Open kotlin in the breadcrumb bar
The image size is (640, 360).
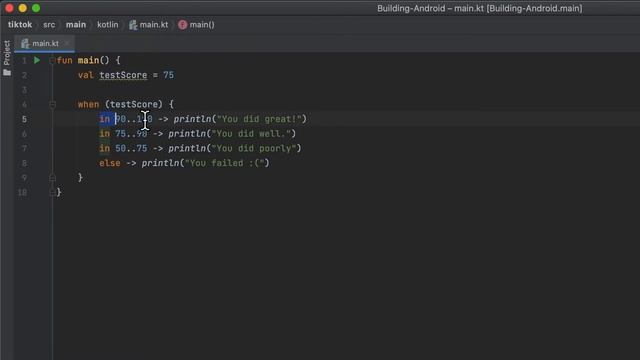(108, 24)
